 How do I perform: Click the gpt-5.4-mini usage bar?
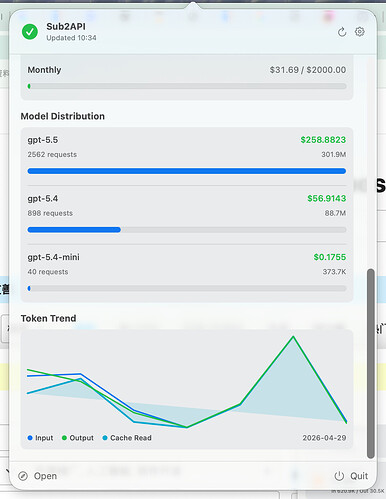tap(187, 288)
